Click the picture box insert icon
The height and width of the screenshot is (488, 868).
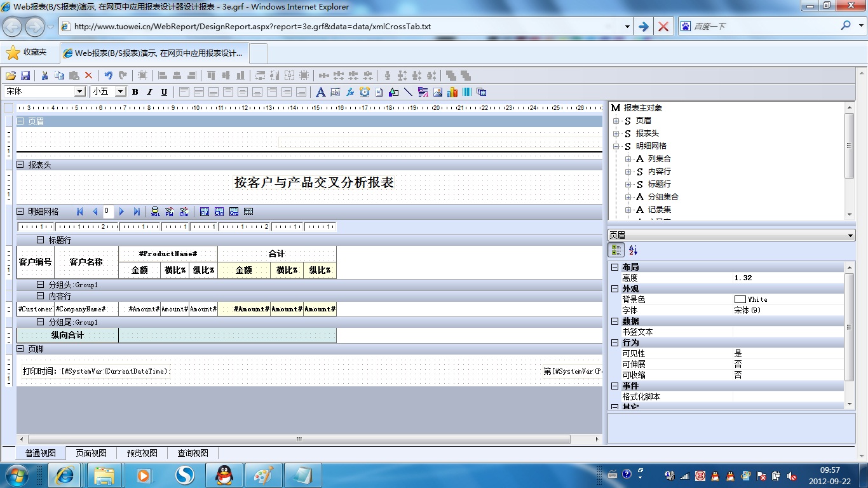click(x=438, y=92)
